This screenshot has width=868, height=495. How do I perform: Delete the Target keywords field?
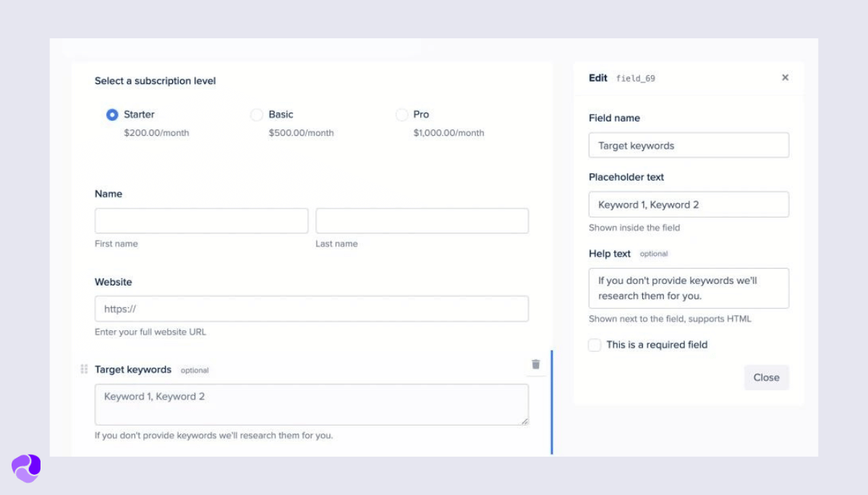535,365
